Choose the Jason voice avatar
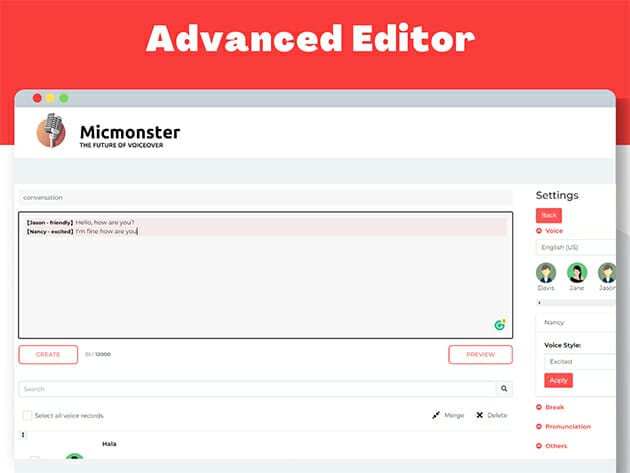The width and height of the screenshot is (630, 473). (x=606, y=273)
